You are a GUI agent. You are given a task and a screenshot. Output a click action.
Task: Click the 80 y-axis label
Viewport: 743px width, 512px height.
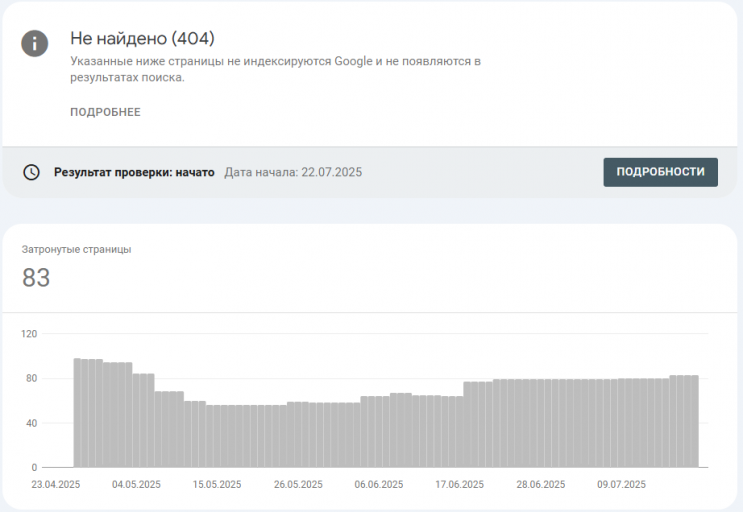[31, 378]
